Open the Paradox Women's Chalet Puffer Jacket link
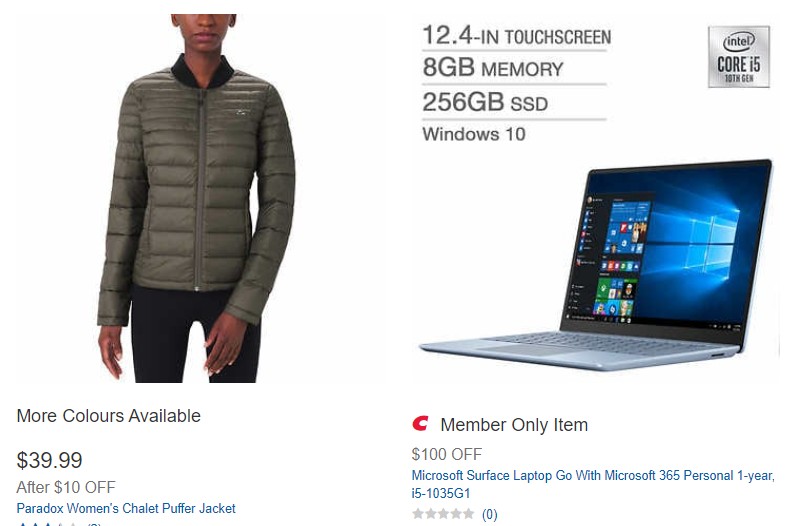796x526 pixels. pyautogui.click(x=126, y=508)
